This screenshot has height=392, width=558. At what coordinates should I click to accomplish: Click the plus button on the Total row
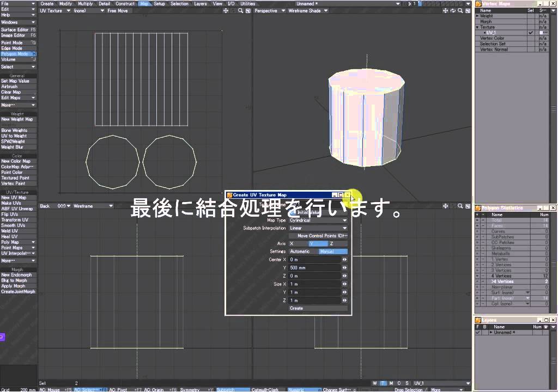(x=477, y=220)
